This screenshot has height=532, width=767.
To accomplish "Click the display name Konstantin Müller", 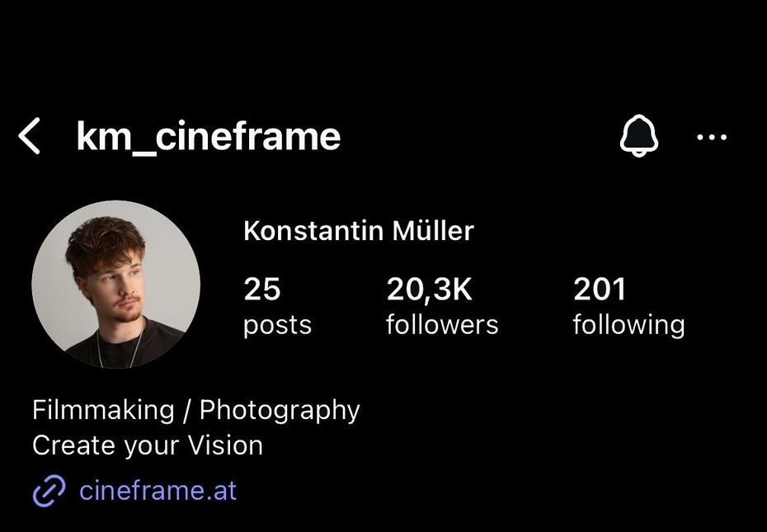I will point(358,231).
